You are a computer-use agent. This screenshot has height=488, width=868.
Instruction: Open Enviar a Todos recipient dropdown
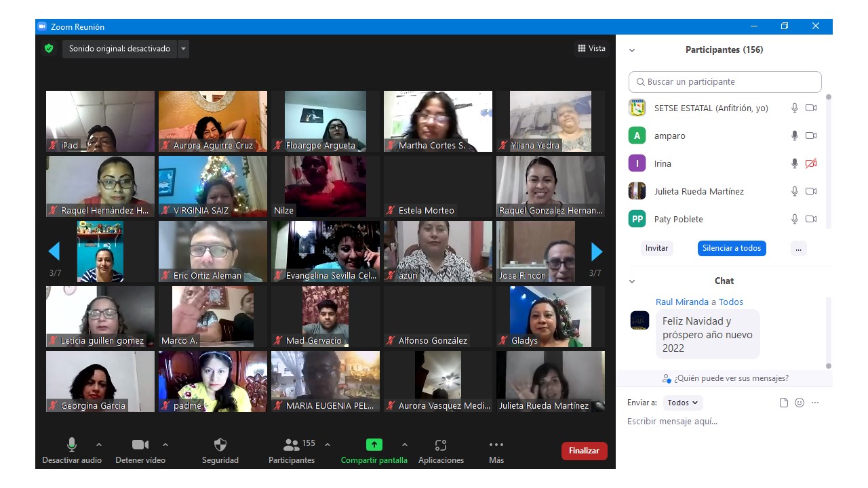click(683, 403)
